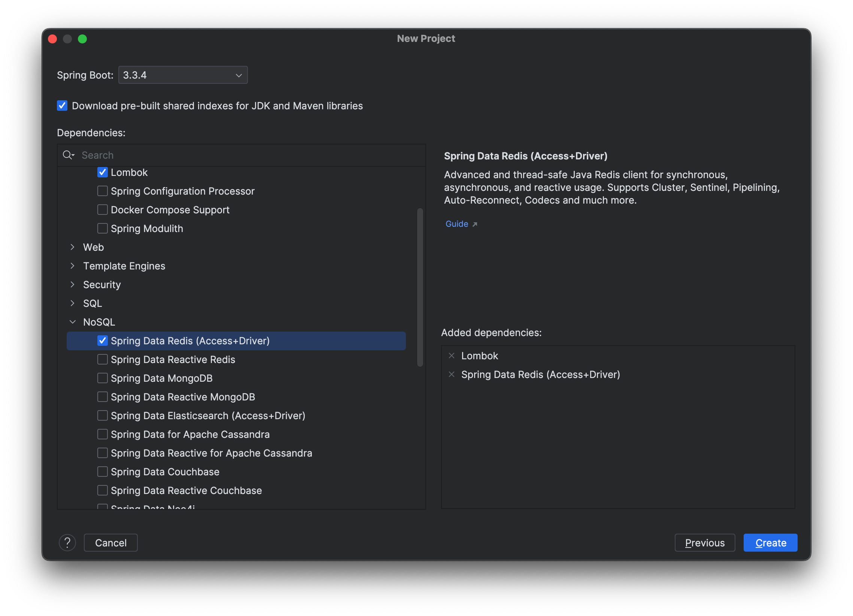
Task: Select the SQL category label
Action: [x=92, y=303]
